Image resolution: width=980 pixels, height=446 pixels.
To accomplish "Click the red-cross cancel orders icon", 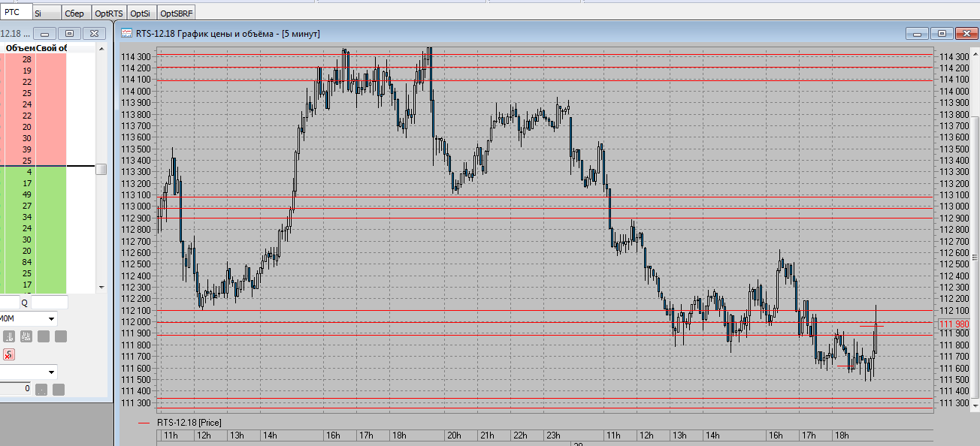I will 9,354.
